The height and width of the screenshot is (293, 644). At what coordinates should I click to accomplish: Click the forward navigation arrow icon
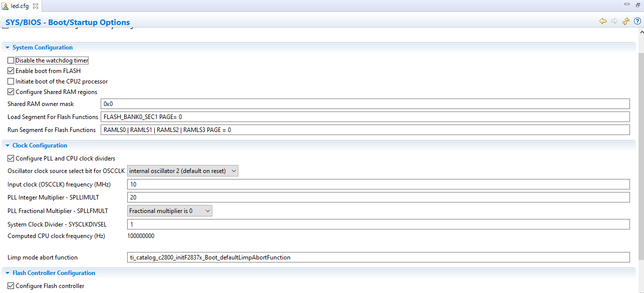[x=614, y=21]
